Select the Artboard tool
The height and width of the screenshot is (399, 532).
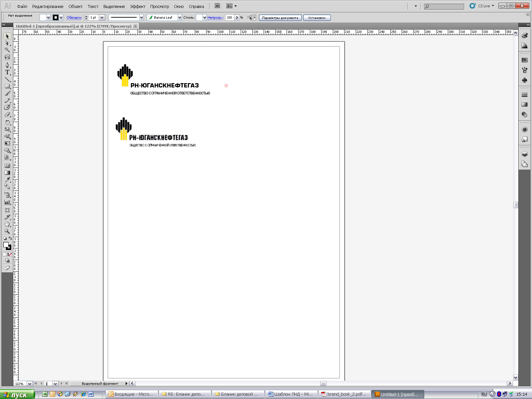(7, 210)
